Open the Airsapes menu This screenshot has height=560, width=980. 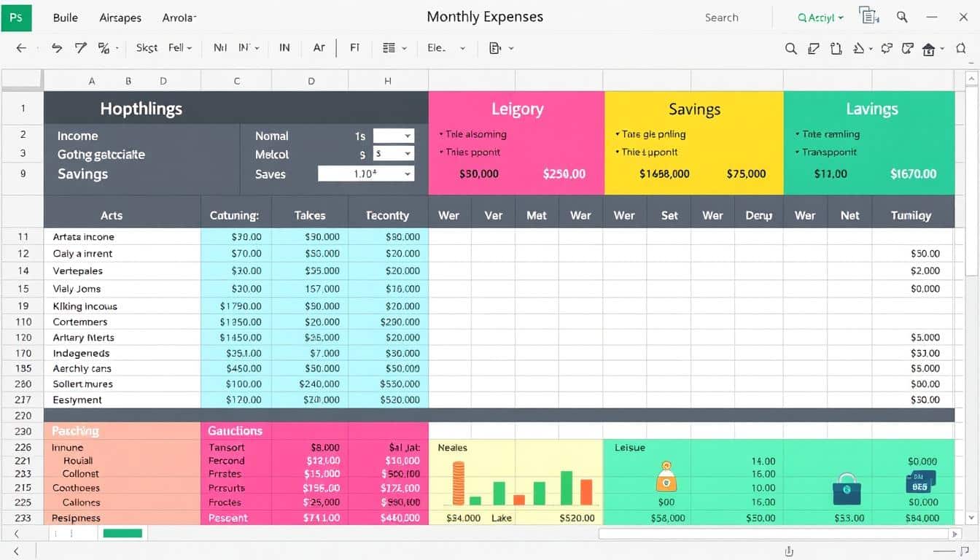[x=120, y=17]
